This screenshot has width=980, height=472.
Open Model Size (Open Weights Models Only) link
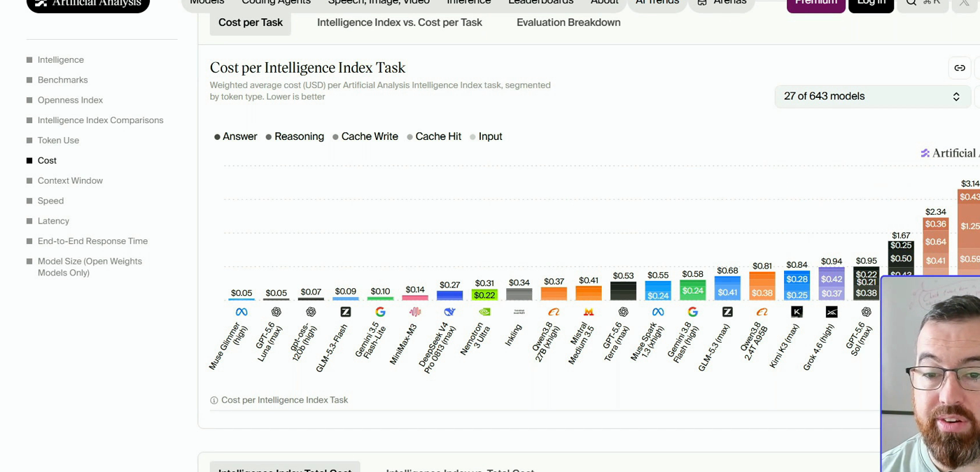point(90,267)
